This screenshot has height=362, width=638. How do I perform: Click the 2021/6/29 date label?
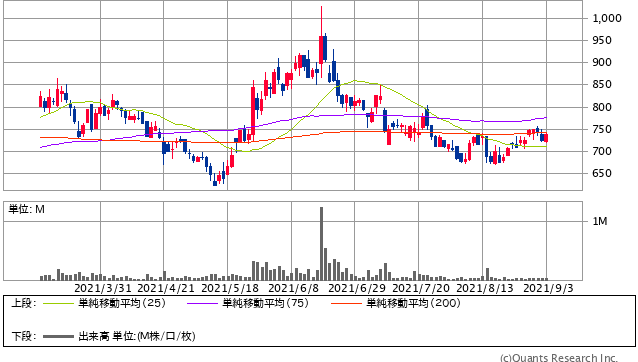point(357,288)
